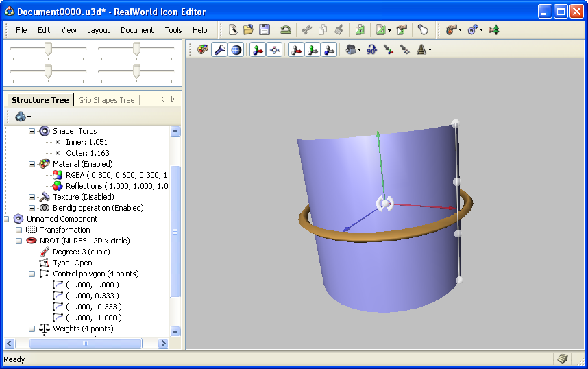Open the View menu
Image resolution: width=588 pixels, height=369 pixels.
tap(69, 30)
